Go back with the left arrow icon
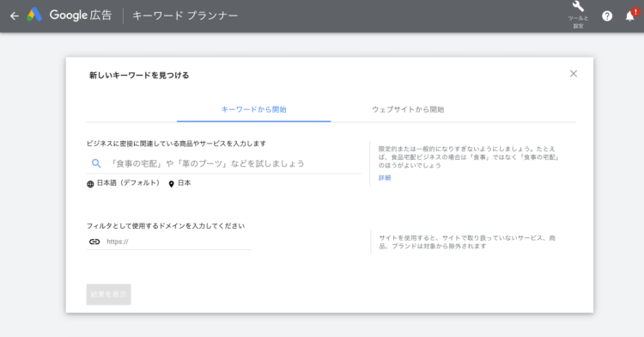 (15, 16)
